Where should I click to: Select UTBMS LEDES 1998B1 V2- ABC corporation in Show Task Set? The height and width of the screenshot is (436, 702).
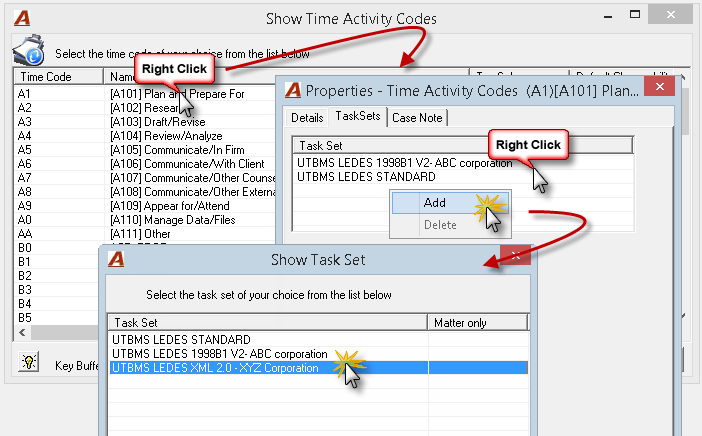(319, 354)
